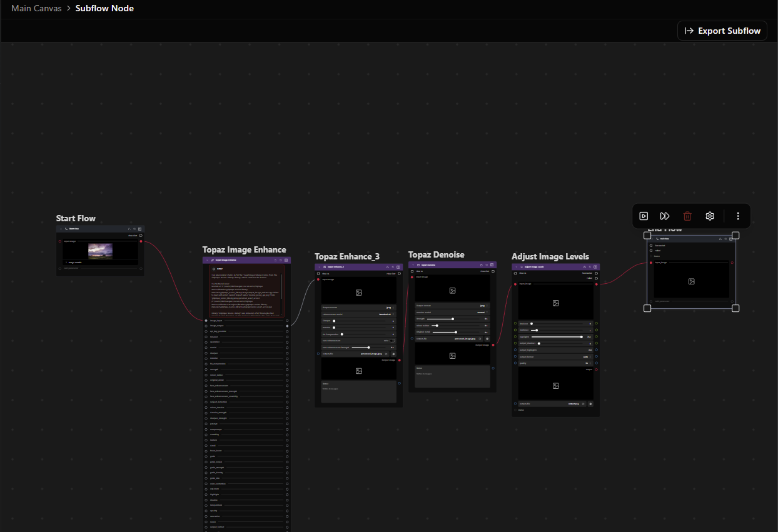This screenshot has width=778, height=532.
Task: Adjust face enhancement strength slider in Topaz Enhance_3
Action: (369, 348)
